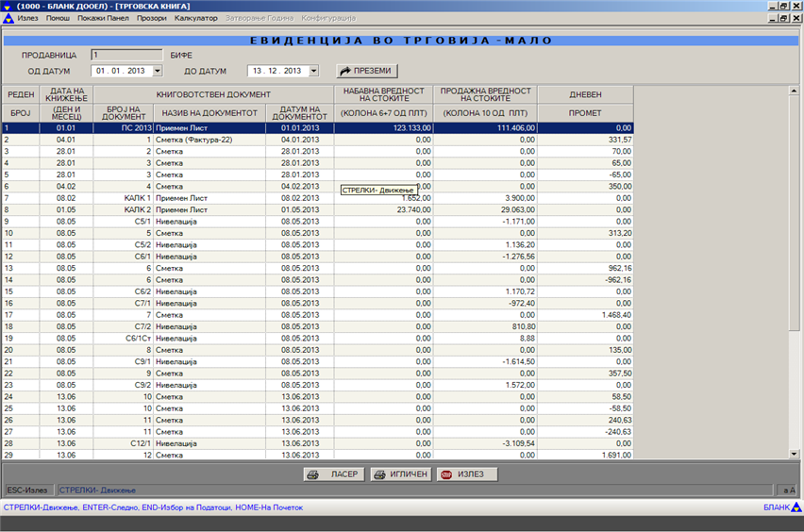Click the ЛАСЕР printer button

click(333, 474)
